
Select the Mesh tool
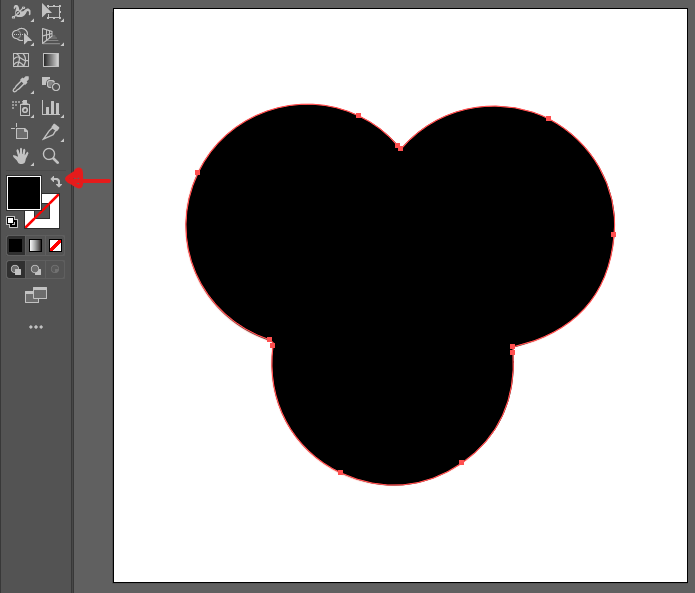tap(21, 60)
